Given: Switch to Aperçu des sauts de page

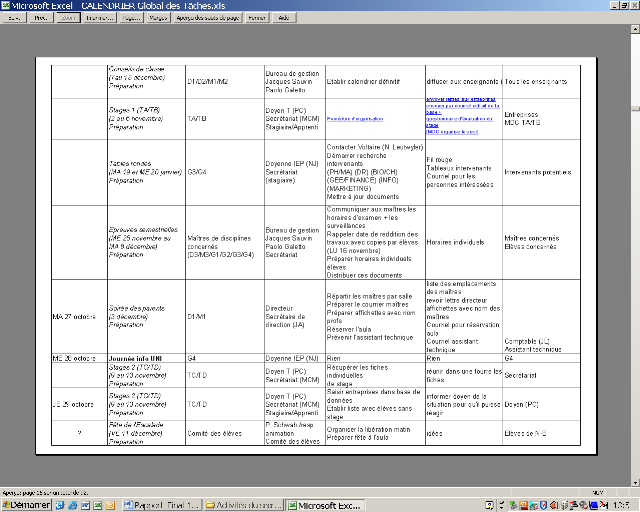Looking at the screenshot, I should coord(207,18).
